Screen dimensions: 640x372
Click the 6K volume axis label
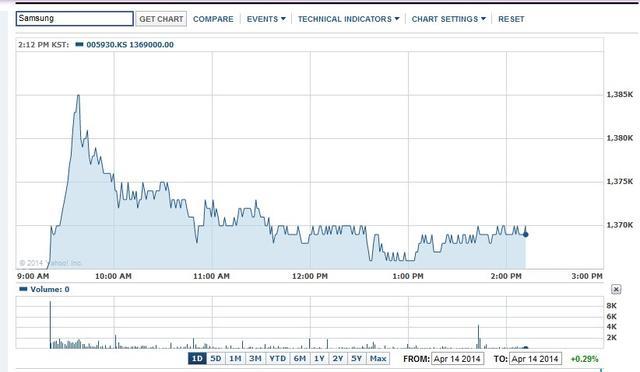coord(611,316)
